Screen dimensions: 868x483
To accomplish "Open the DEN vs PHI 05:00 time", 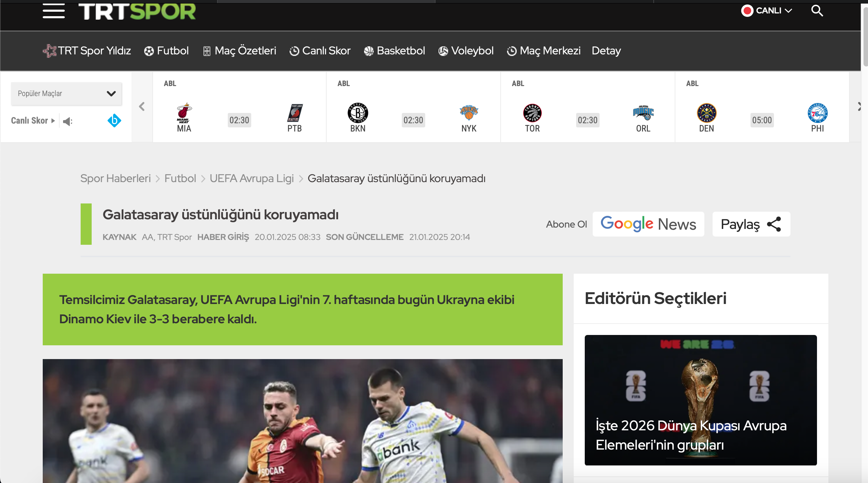I will pos(762,120).
